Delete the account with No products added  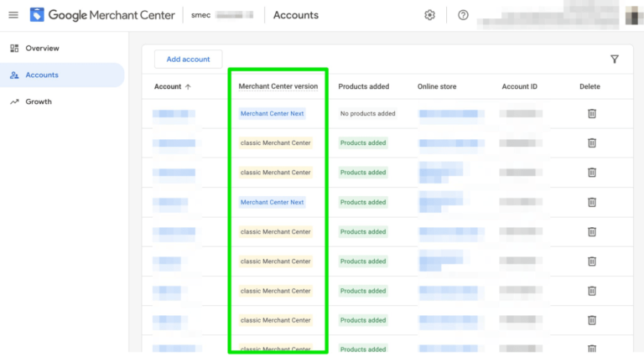point(592,114)
